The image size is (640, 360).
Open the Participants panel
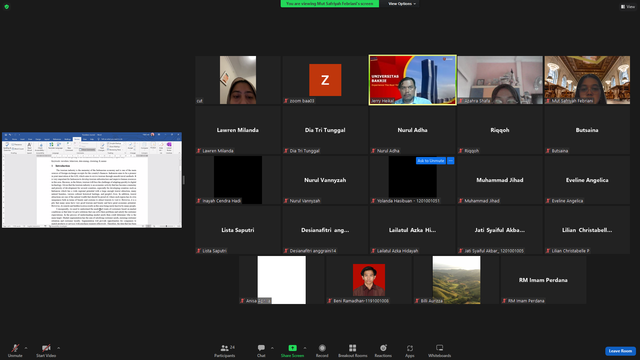(x=224, y=350)
